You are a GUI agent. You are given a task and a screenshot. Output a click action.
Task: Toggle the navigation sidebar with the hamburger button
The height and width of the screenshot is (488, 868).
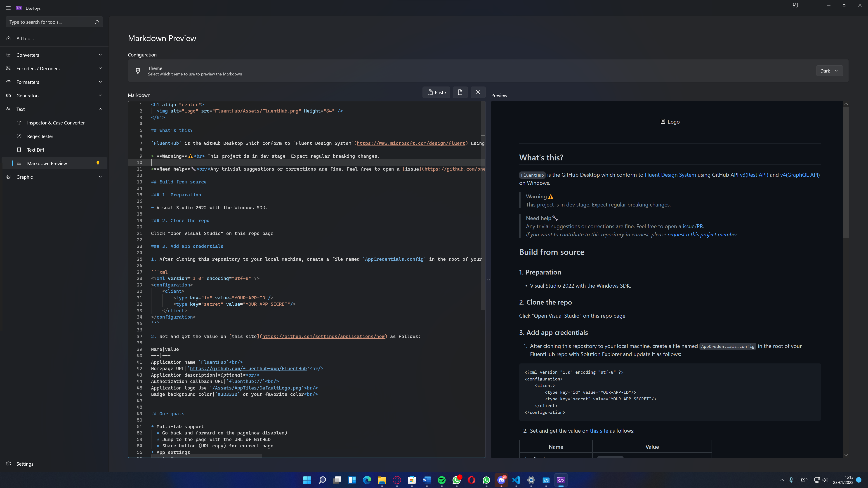8,8
